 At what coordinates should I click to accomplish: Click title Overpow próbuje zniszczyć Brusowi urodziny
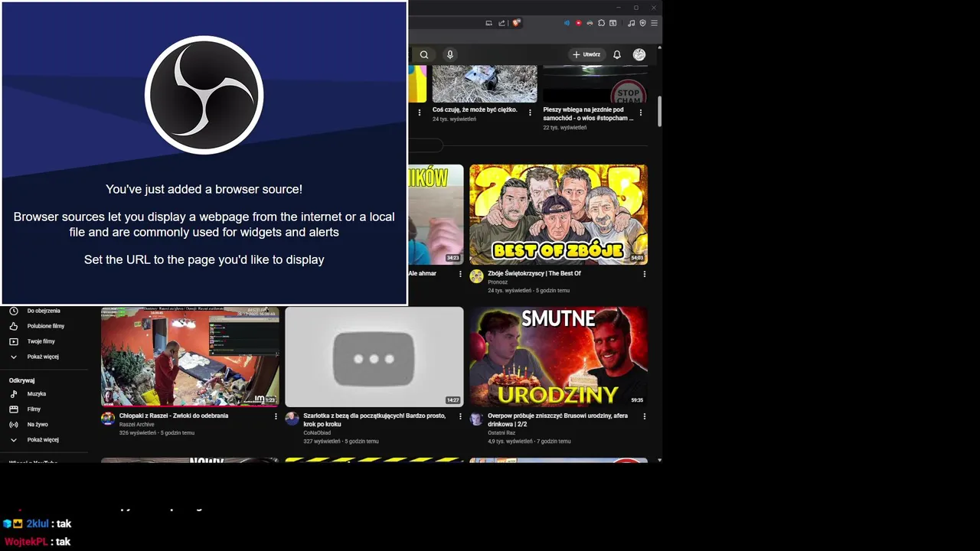557,419
